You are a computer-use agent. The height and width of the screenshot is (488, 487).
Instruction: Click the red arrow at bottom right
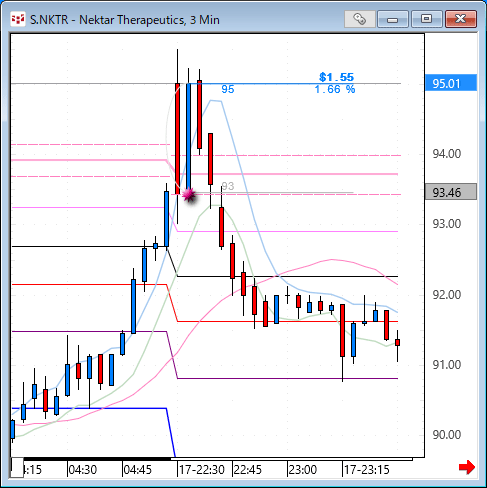(467, 467)
